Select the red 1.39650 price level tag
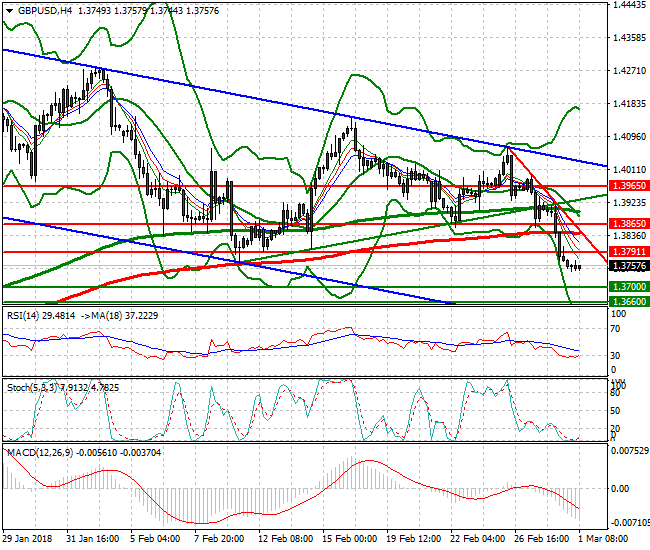Screen dimensions: 650x550 [627, 186]
